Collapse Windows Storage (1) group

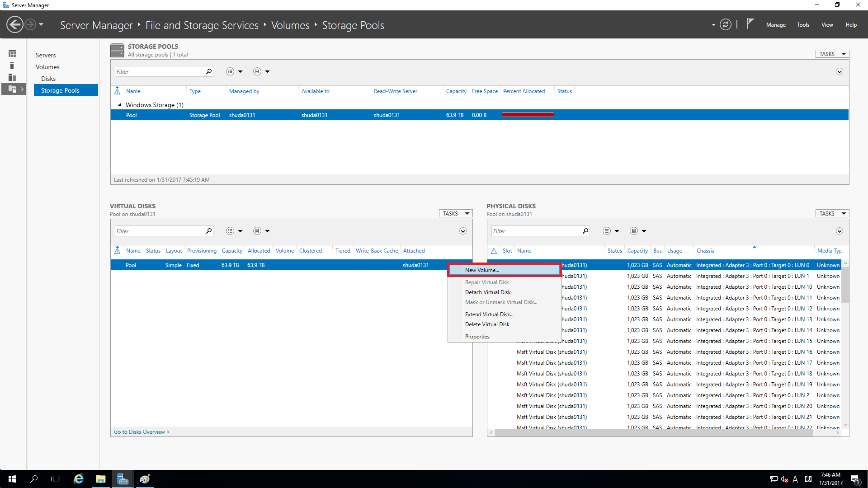point(119,105)
